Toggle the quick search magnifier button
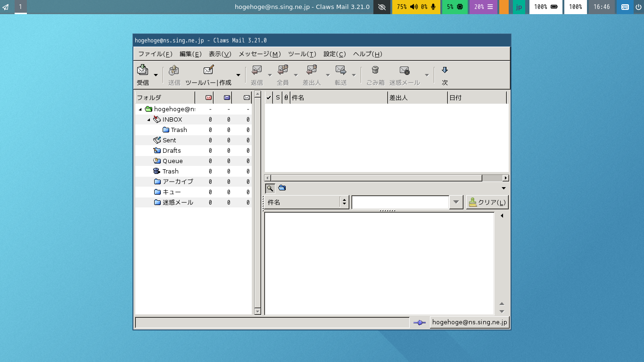The image size is (644, 362). click(270, 188)
